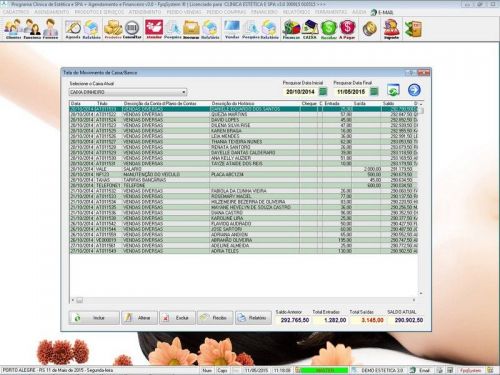Open calendar picker for Data Inicial
This screenshot has width=500, height=375.
pos(323,91)
